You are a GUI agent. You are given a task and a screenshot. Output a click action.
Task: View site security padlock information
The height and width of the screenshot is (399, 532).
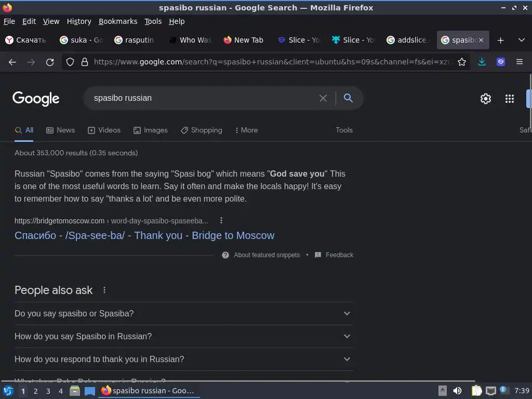[x=85, y=62]
